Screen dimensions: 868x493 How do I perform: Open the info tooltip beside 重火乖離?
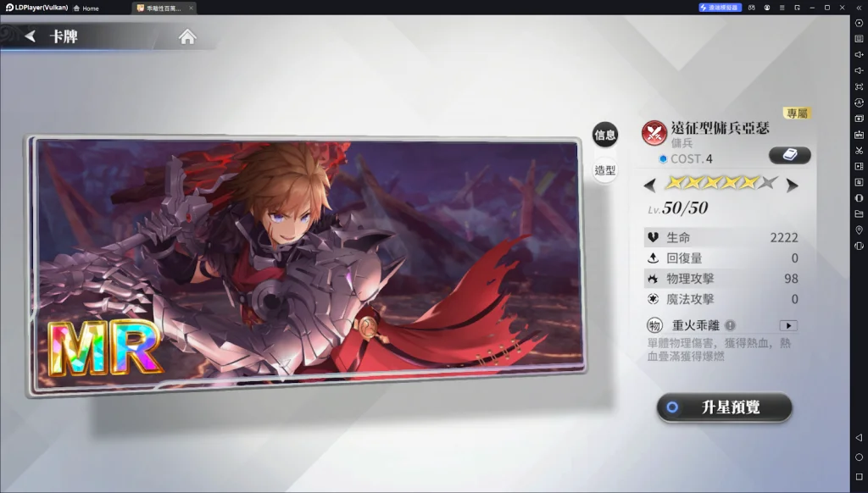pos(730,325)
